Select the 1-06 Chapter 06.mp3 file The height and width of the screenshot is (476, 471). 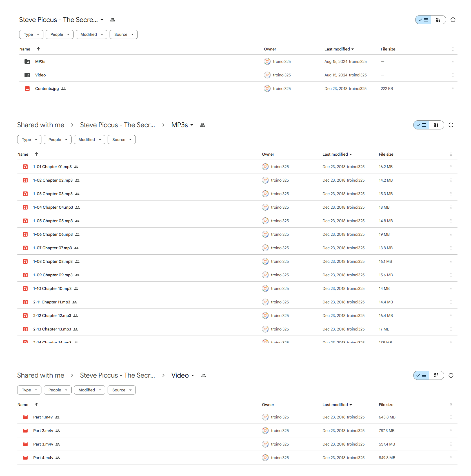pyautogui.click(x=237, y=234)
